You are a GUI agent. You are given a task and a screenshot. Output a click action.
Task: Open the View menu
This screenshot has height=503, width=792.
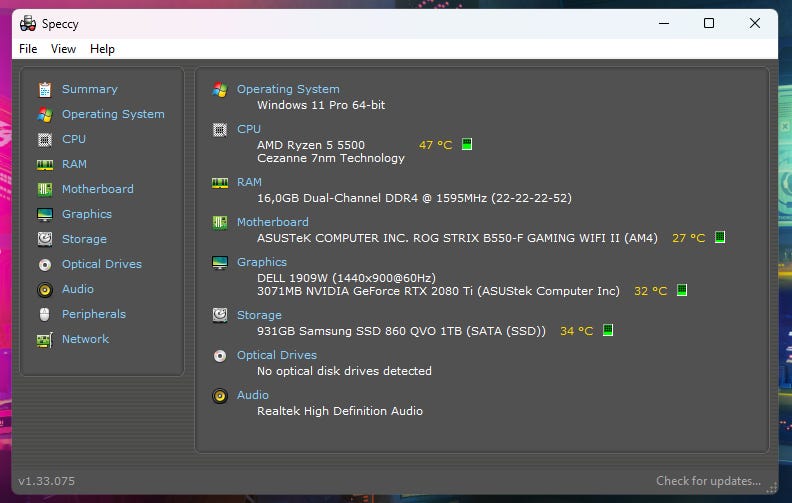pyautogui.click(x=63, y=49)
